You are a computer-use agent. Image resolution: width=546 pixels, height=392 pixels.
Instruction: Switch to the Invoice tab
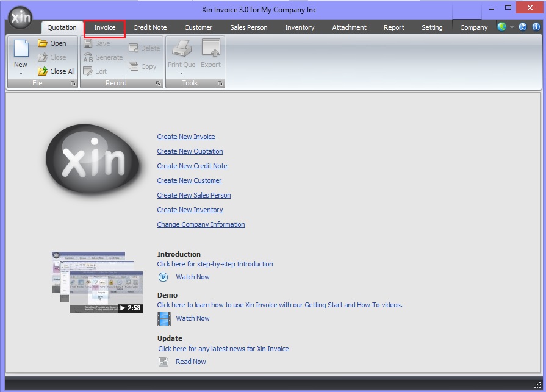pos(104,27)
